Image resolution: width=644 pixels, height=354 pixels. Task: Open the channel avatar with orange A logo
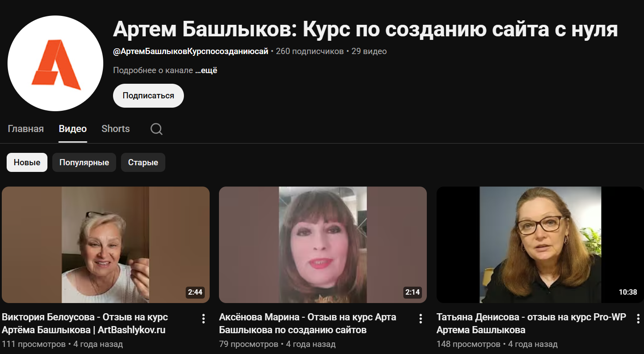pyautogui.click(x=55, y=63)
